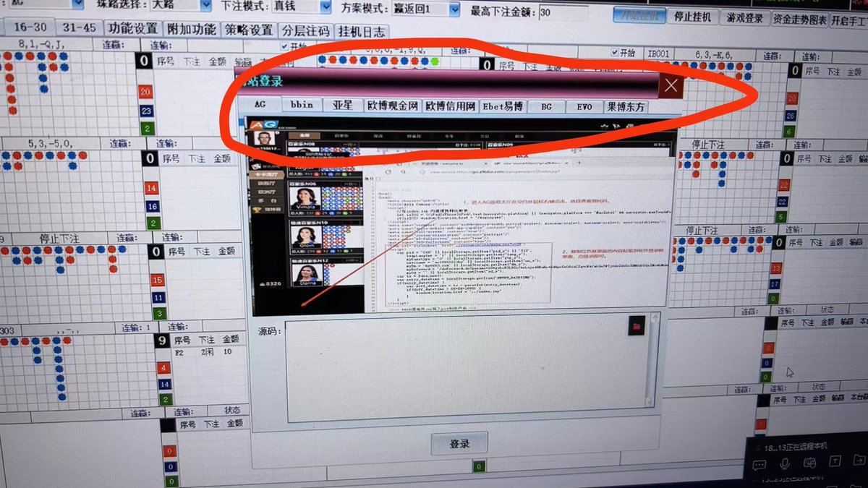Open the 挂机日志 tab
868x488 pixels.
click(x=362, y=32)
